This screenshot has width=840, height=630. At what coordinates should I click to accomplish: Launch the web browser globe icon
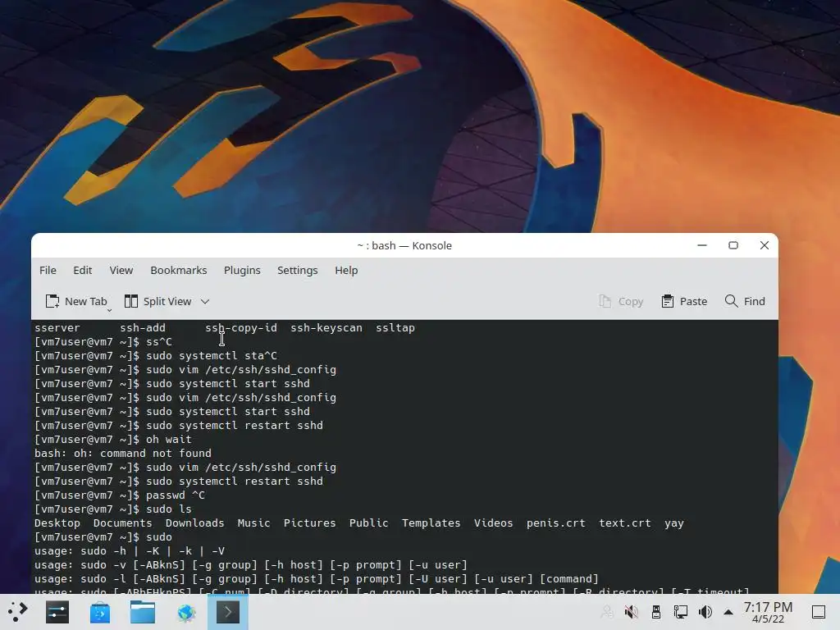[x=186, y=612]
